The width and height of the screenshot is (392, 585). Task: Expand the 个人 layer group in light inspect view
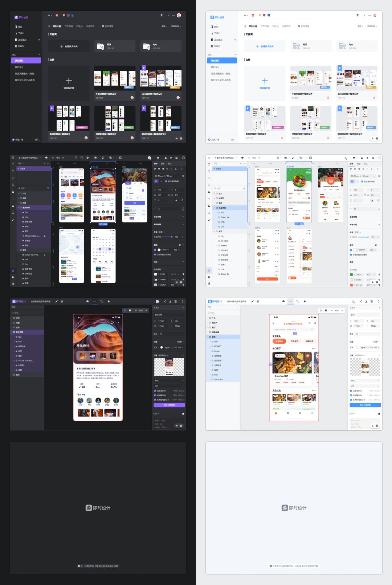click(x=208, y=318)
